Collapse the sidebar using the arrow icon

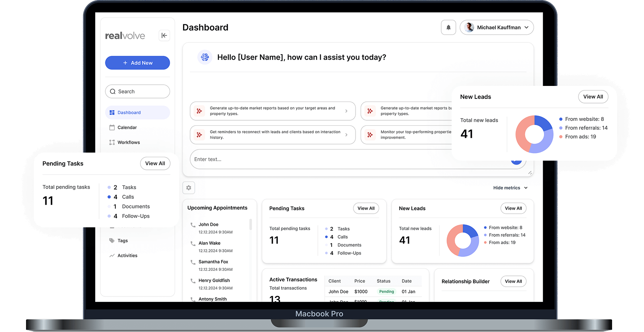[164, 35]
